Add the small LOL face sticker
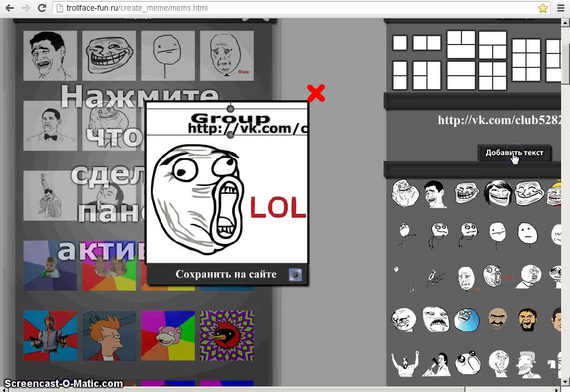 (498, 276)
